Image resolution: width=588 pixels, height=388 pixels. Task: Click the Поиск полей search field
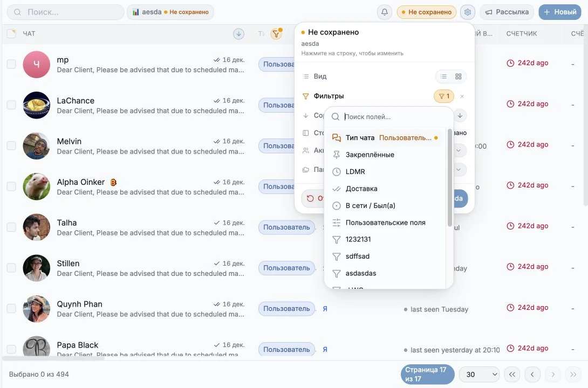coord(389,117)
